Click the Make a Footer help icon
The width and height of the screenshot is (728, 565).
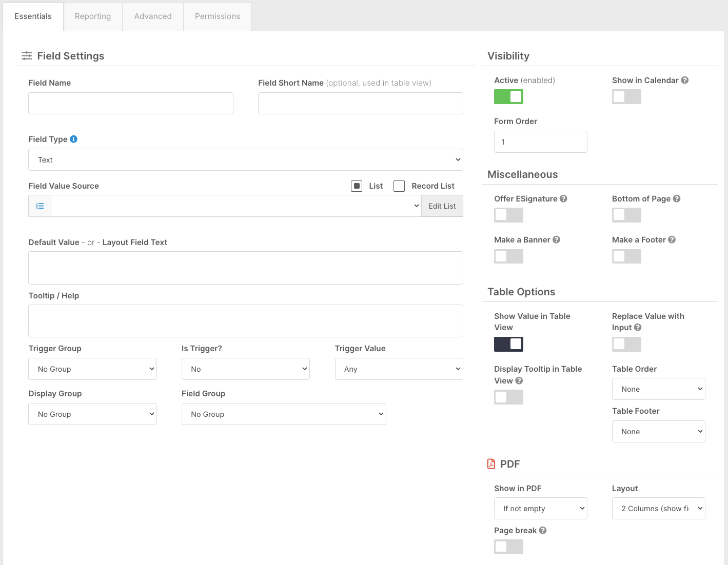coord(672,239)
